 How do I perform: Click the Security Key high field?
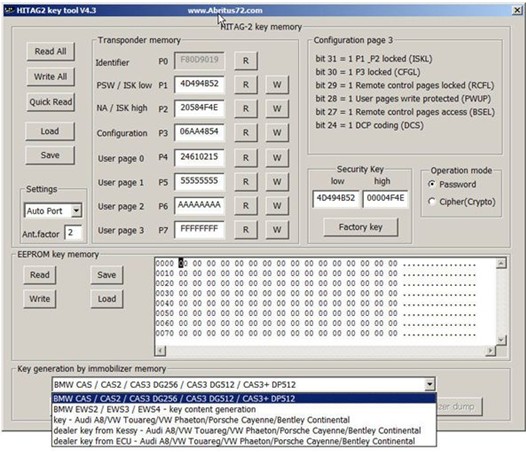pos(385,199)
